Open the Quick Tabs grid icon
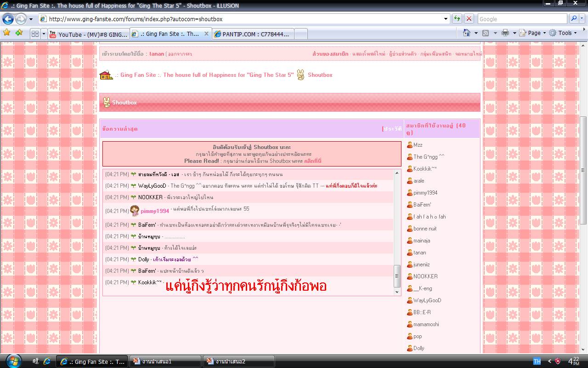Image resolution: width=588 pixels, height=368 pixels. [35, 34]
